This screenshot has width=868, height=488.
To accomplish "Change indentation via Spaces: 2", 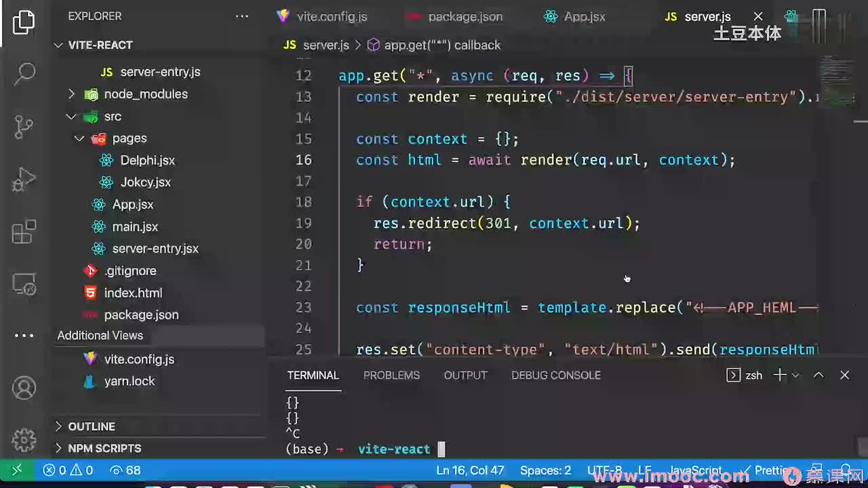I will click(545, 470).
